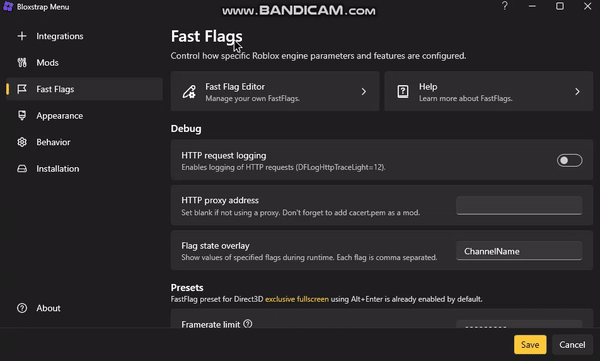Image resolution: width=600 pixels, height=361 pixels.
Task: Click the Debug section heading
Action: point(186,129)
